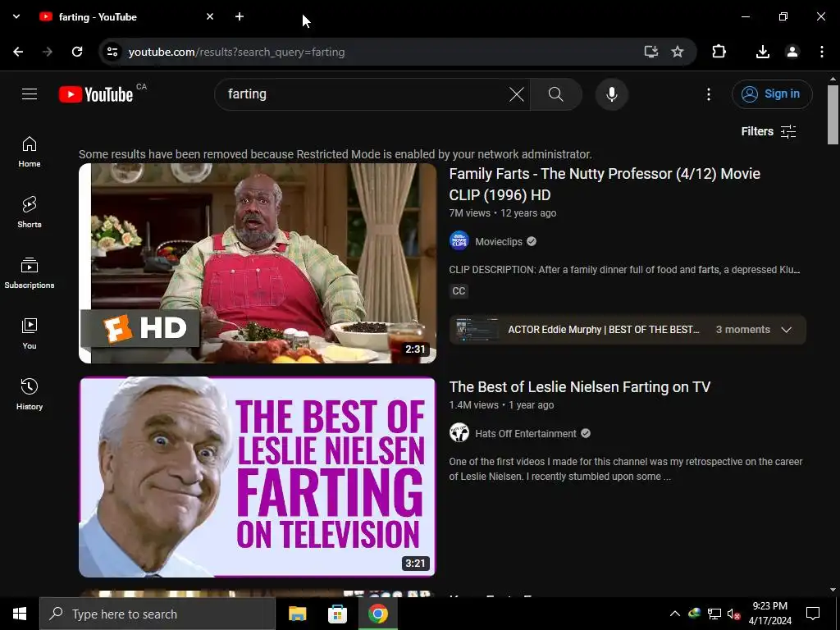Open File Explorer from the taskbar
This screenshot has width=840, height=630.
(x=297, y=614)
